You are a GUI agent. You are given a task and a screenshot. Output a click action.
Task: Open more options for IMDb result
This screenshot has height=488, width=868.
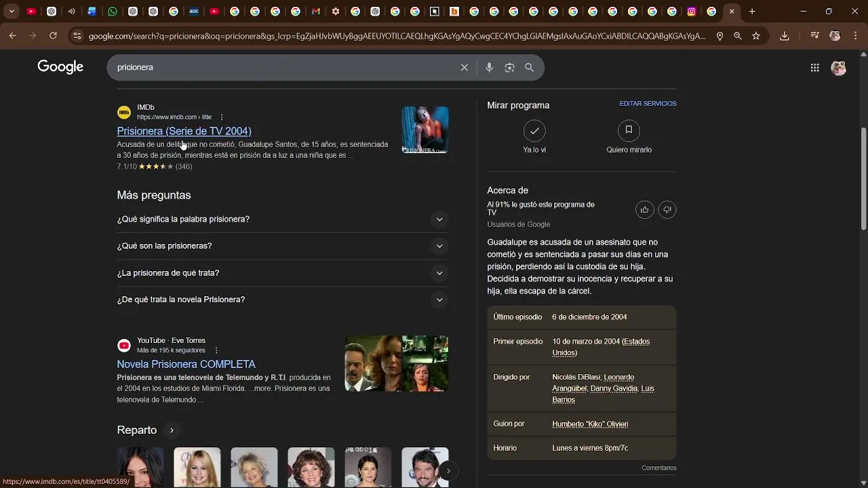[x=221, y=117]
